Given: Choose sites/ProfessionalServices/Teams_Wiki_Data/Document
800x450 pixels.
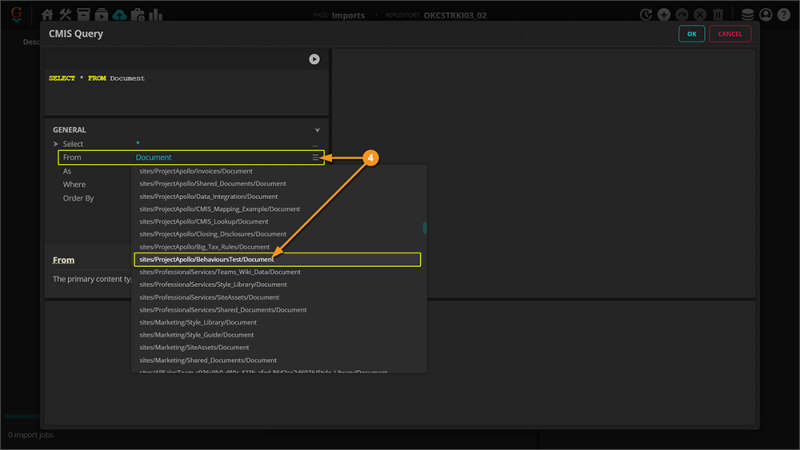Looking at the screenshot, I should pos(220,272).
